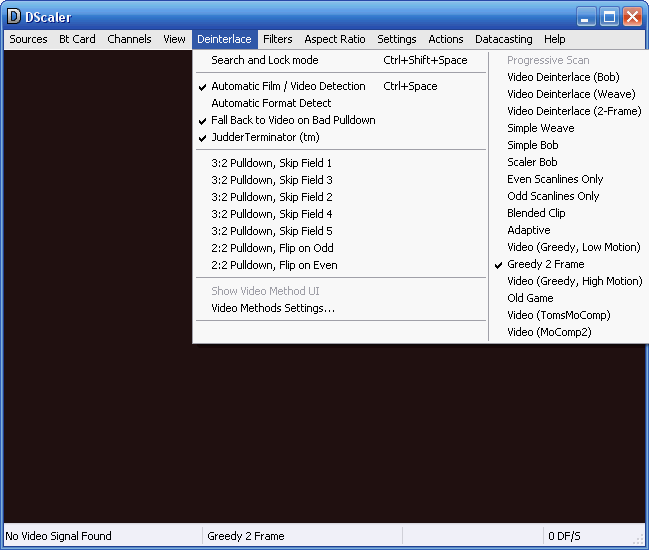Select Adaptive deinterlace method
The height and width of the screenshot is (550, 649).
(569, 230)
